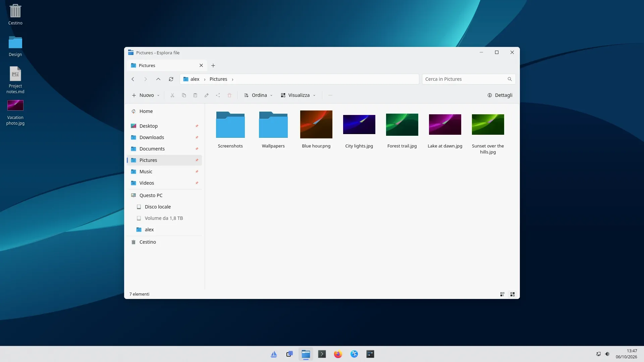Go to Home in the sidebar

point(164,111)
